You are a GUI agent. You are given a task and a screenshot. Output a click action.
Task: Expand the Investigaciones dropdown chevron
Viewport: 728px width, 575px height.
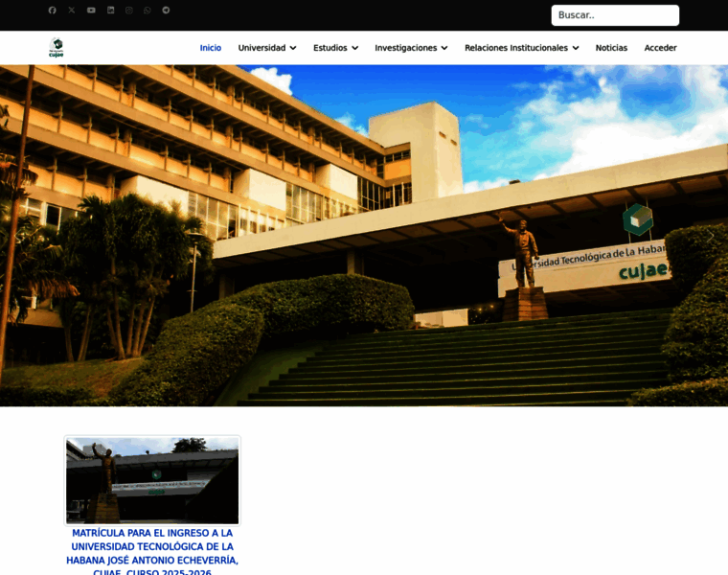[x=444, y=48]
